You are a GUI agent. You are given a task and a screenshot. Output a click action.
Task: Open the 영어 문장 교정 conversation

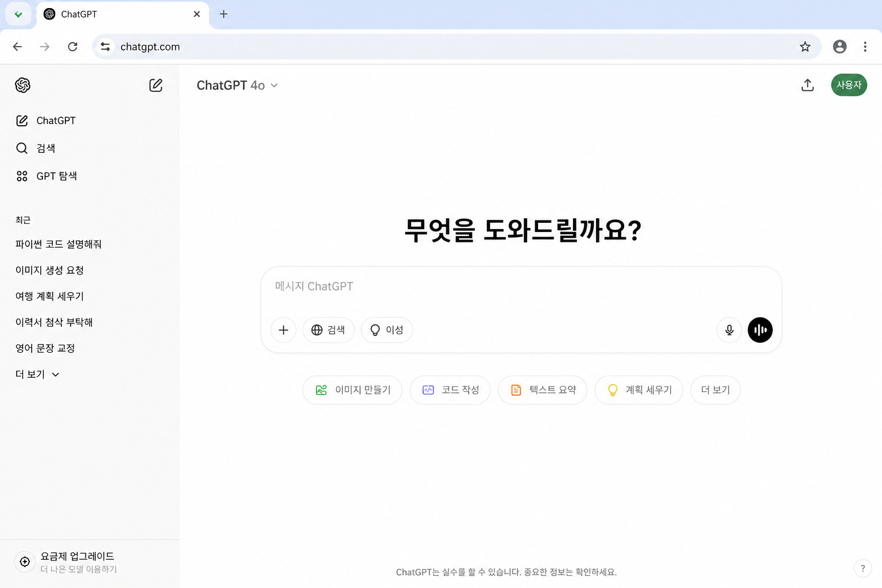click(x=45, y=348)
